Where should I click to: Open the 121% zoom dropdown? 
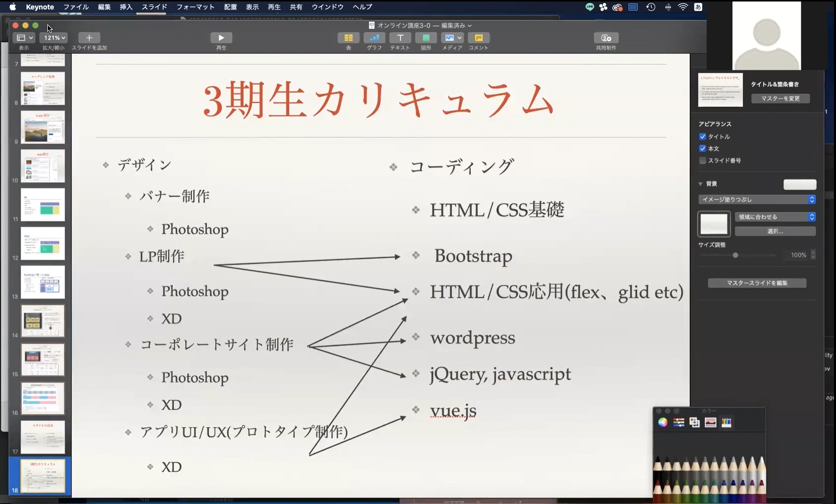(54, 38)
